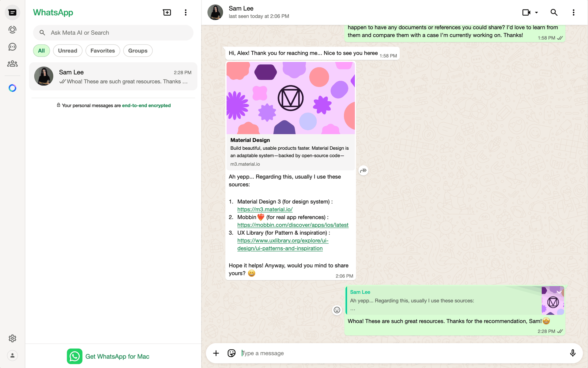
Task: Select the Groups filter tab
Action: tap(138, 51)
